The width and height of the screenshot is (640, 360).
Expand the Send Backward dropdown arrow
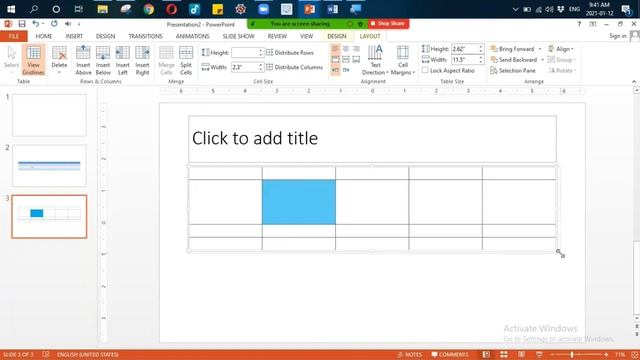pos(542,60)
